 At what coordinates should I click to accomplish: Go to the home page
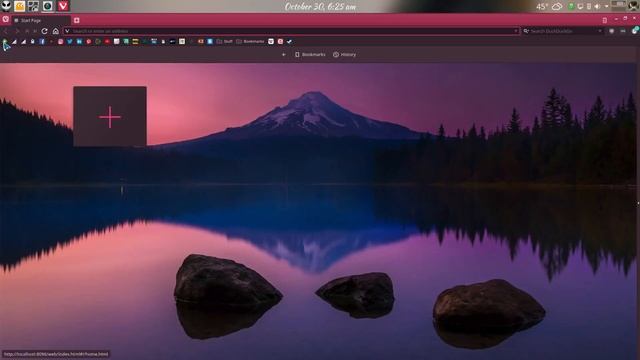click(56, 31)
